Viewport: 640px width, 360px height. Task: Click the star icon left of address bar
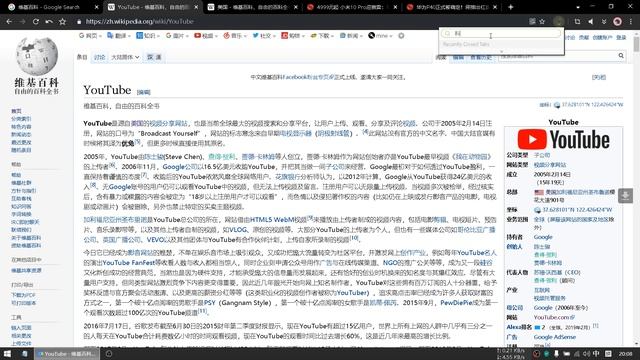[62, 21]
